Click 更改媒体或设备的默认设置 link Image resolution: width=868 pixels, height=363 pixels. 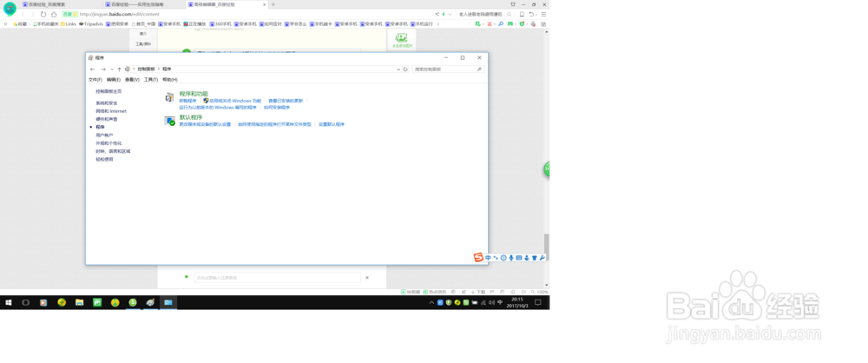coord(206,125)
